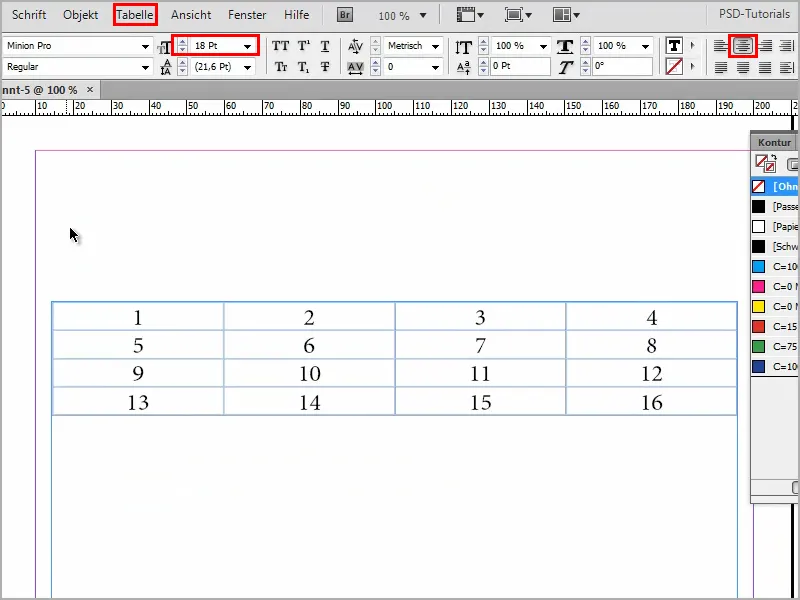800x600 pixels.
Task: Select the cyan C=100 color swatch
Action: tap(770, 266)
